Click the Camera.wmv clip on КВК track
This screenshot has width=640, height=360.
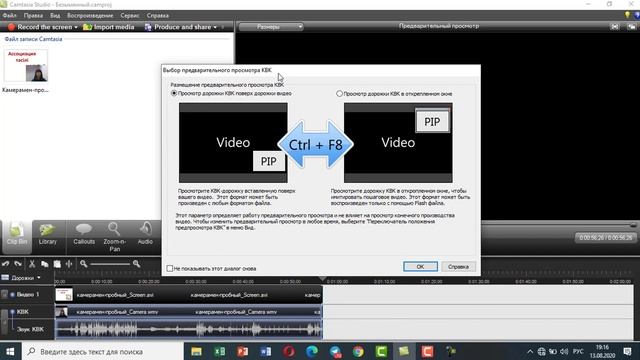189,312
